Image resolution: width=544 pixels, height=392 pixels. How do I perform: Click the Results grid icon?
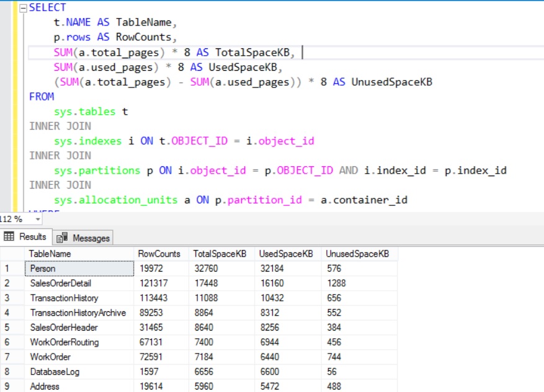pos(9,236)
